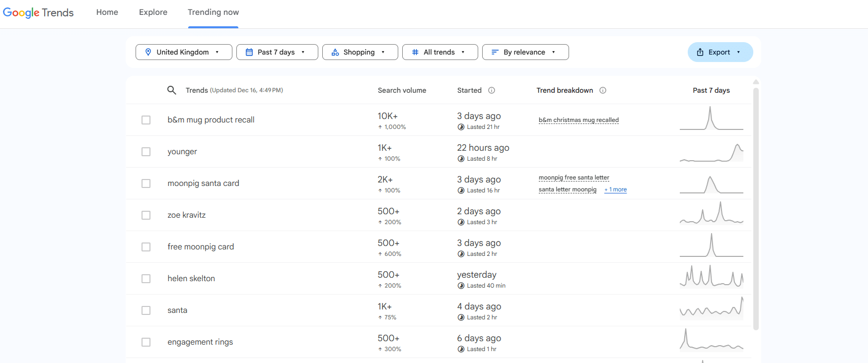Click the share icon in the Export button
The width and height of the screenshot is (868, 363).
[x=700, y=52]
